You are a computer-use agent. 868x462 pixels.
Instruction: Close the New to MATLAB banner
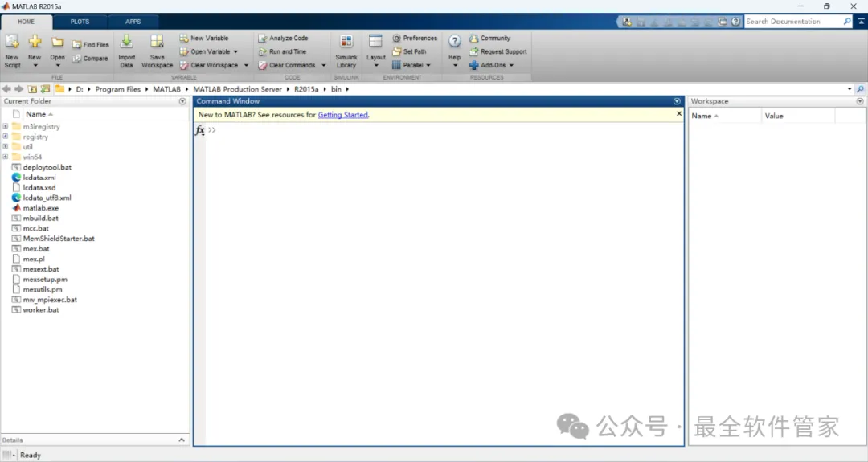pyautogui.click(x=679, y=113)
